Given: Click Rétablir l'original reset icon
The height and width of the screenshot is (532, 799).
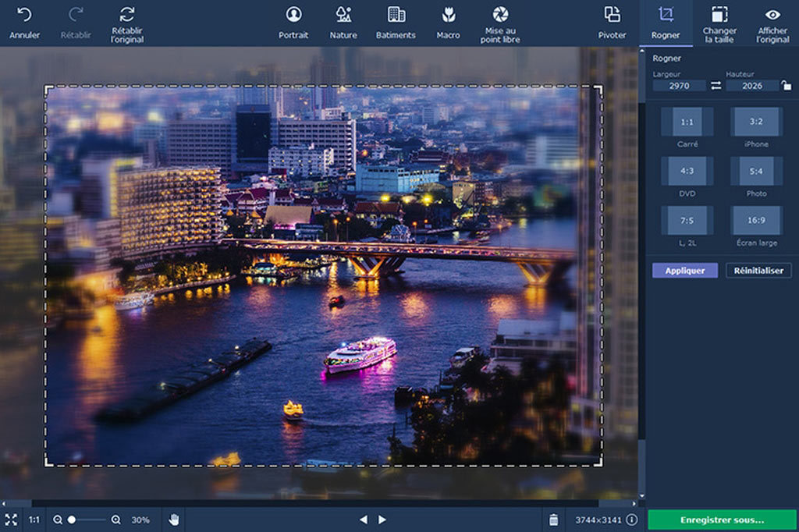Looking at the screenshot, I should point(127,14).
